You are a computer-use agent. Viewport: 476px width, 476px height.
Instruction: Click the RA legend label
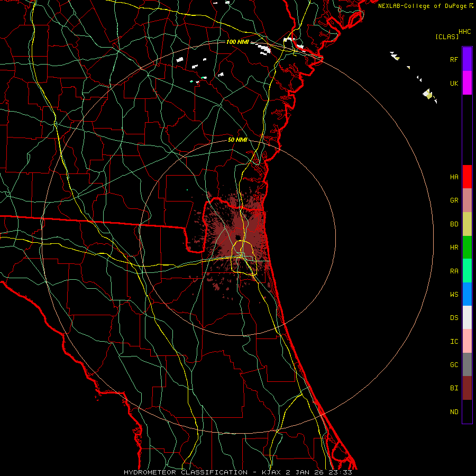[454, 271]
